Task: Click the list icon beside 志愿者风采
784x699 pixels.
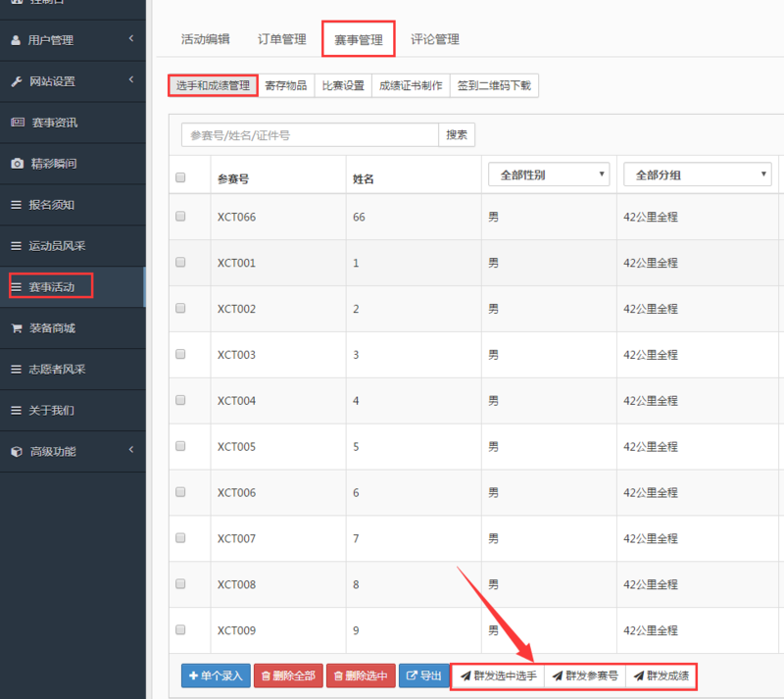Action: click(x=16, y=370)
